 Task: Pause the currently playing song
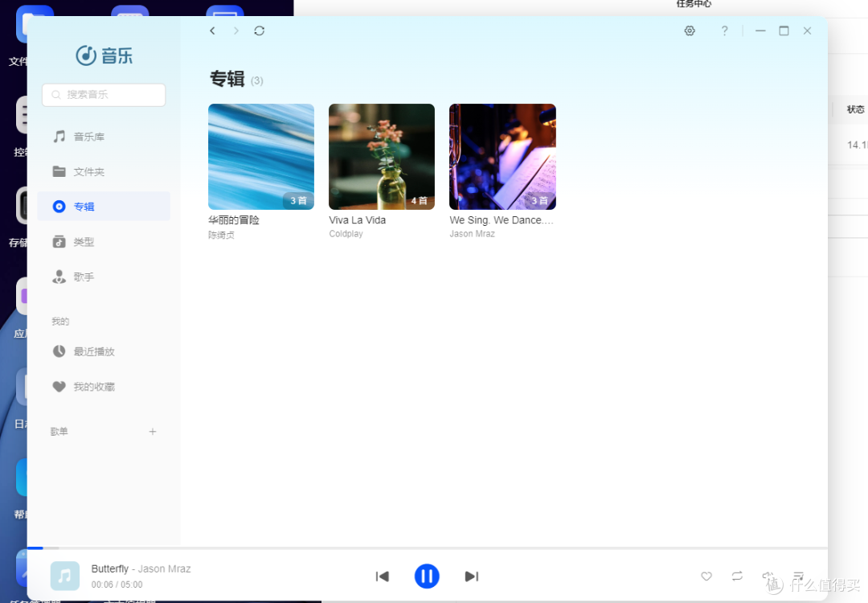coord(427,576)
